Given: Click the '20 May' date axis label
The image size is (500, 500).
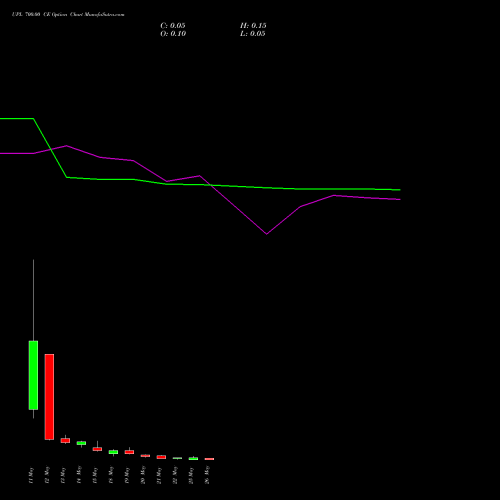Looking at the screenshot, I should [x=143, y=475].
